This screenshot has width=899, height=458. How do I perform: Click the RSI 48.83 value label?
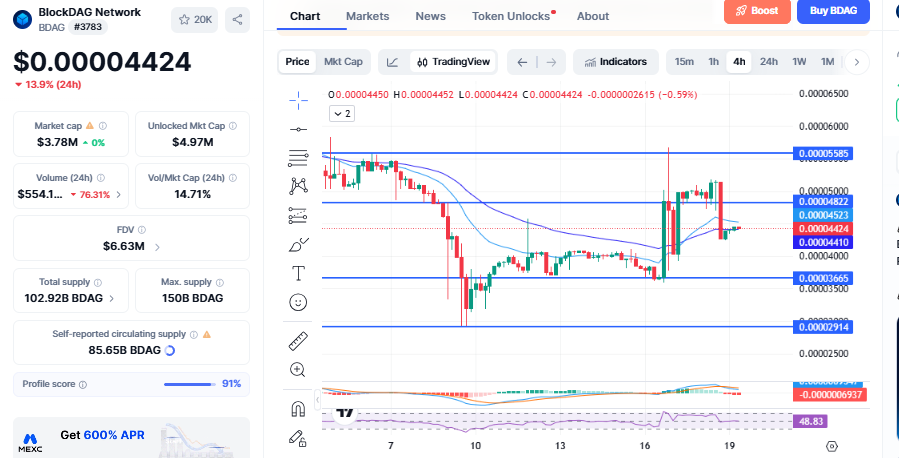point(811,422)
